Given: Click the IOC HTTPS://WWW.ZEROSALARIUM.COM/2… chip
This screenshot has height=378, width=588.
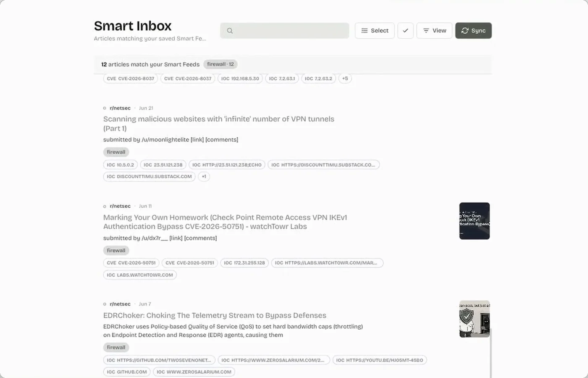Looking at the screenshot, I should coord(274,360).
